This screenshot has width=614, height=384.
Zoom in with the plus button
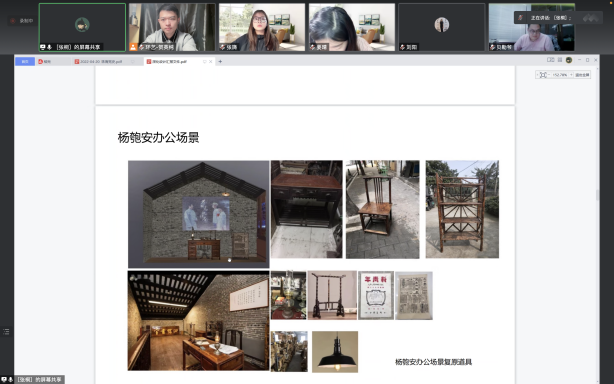(571, 74)
